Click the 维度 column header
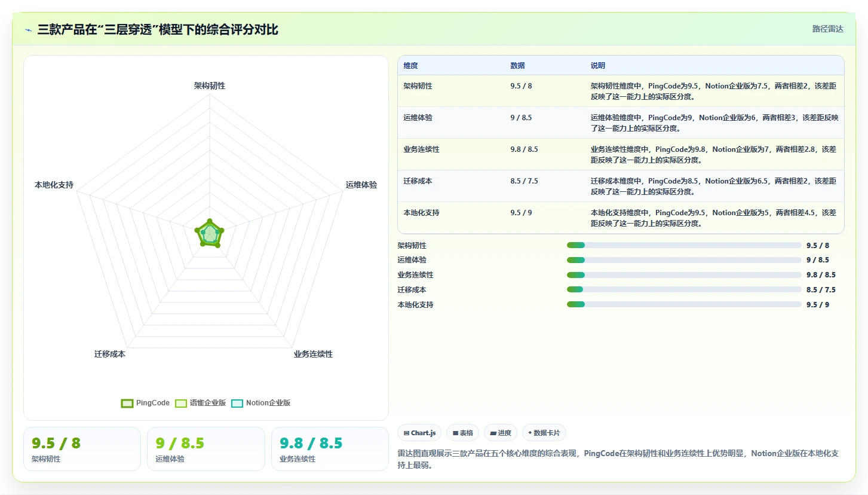 point(410,66)
